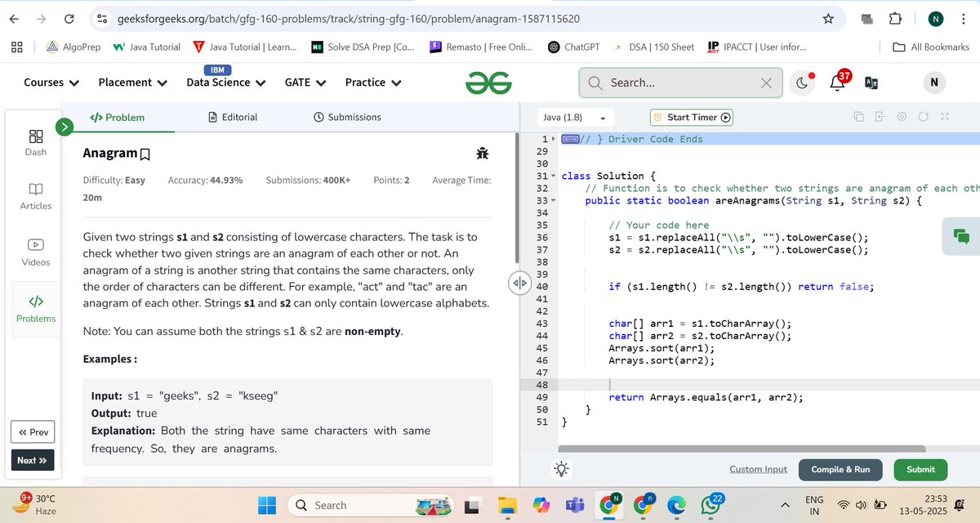Screen dimensions: 980x523
Task: Open the language translate icon
Action: 871,83
